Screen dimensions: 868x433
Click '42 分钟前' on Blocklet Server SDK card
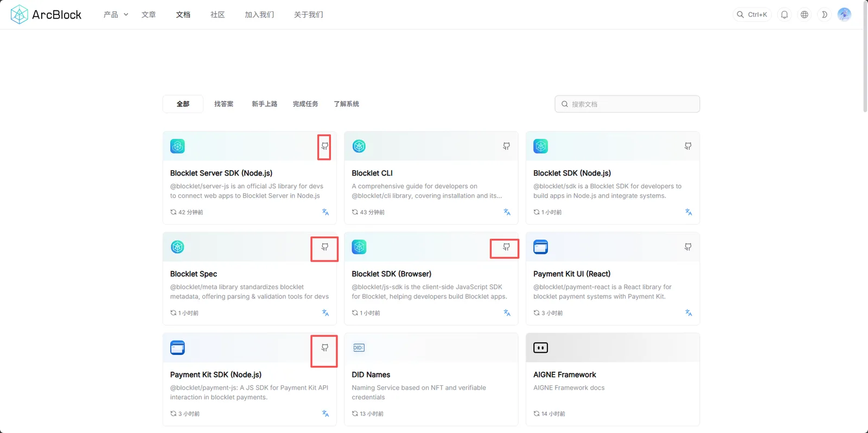click(191, 212)
